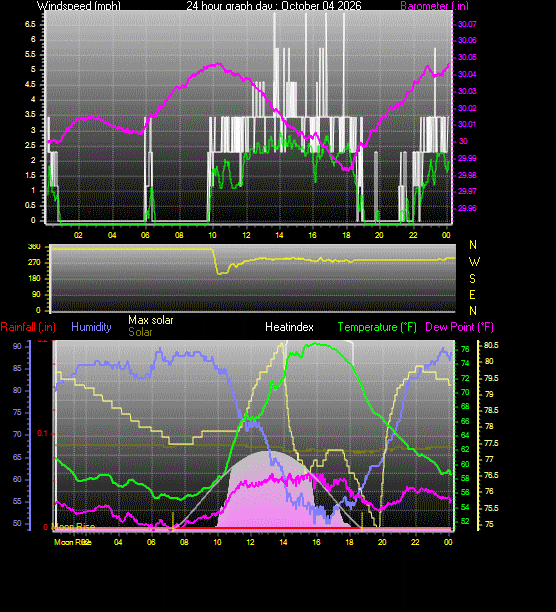Click 52 on the green temperature axis
The height and width of the screenshot is (612, 556).
coord(465,521)
